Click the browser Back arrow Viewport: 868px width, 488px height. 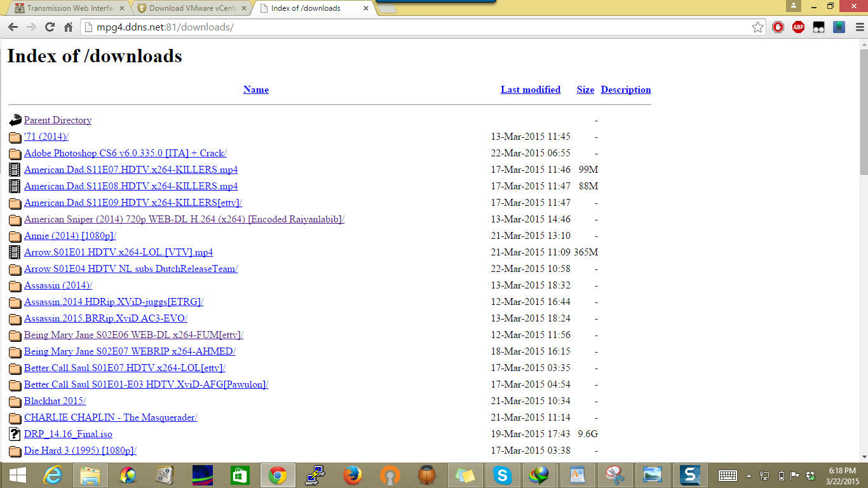click(13, 27)
